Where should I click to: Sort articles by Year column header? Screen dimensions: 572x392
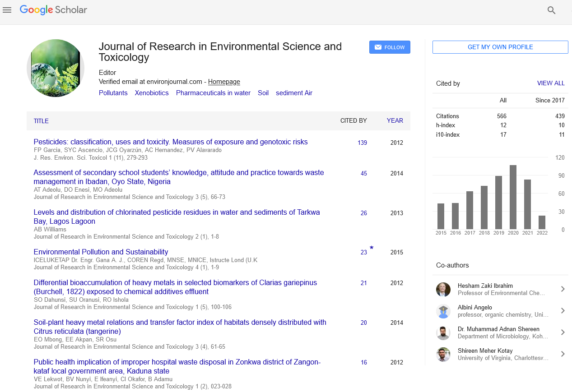[395, 121]
